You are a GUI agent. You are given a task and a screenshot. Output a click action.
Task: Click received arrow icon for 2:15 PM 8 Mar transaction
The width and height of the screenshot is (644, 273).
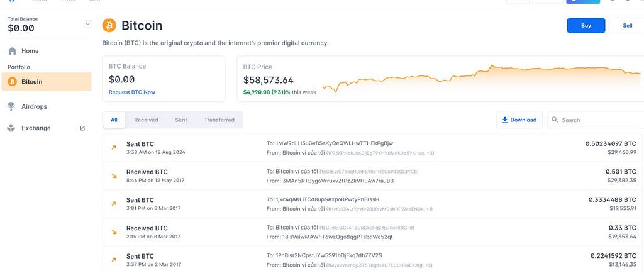click(x=114, y=232)
